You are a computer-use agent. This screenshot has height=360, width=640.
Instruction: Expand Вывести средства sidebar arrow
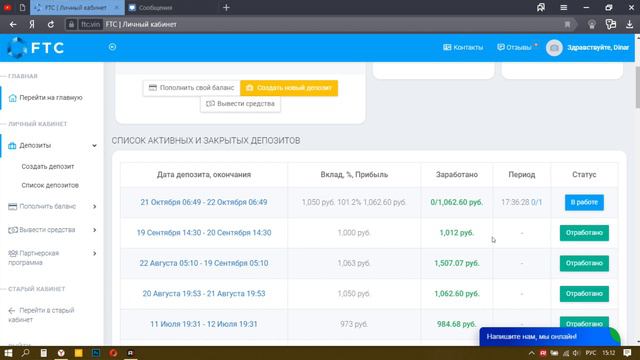pyautogui.click(x=94, y=230)
